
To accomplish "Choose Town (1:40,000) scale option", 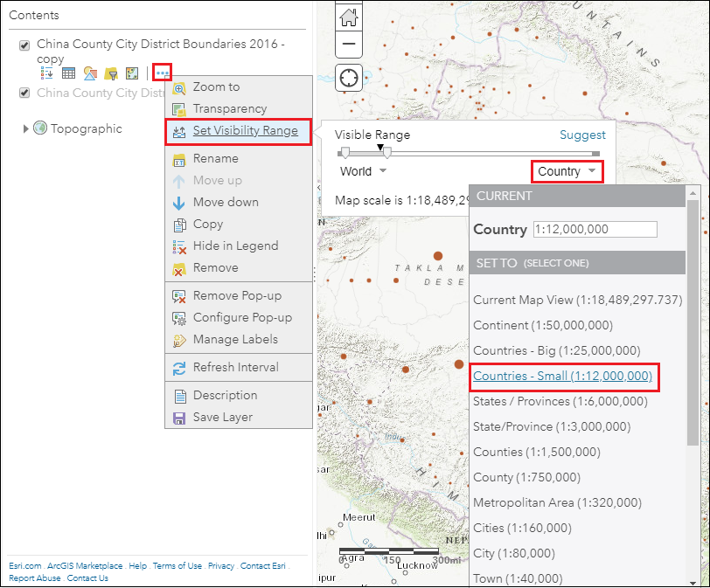I will pos(518,578).
